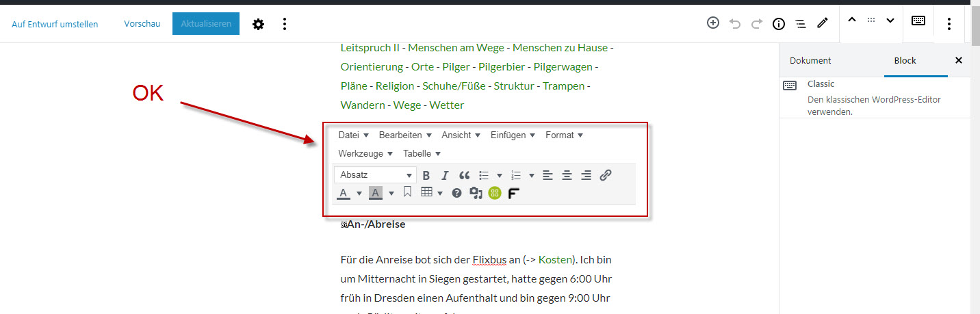Viewport: 980px width, 314px height.
Task: Move block down with chevron arrow
Action: tap(890, 21)
